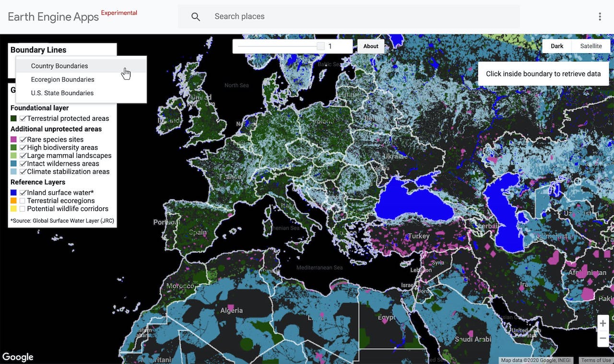Enable the Terrestrial ecoregions layer
The image size is (614, 364).
23,200
